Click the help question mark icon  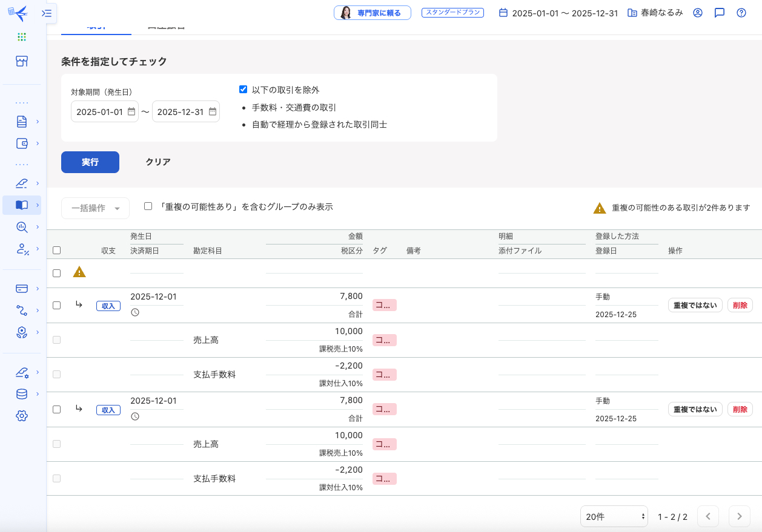741,13
